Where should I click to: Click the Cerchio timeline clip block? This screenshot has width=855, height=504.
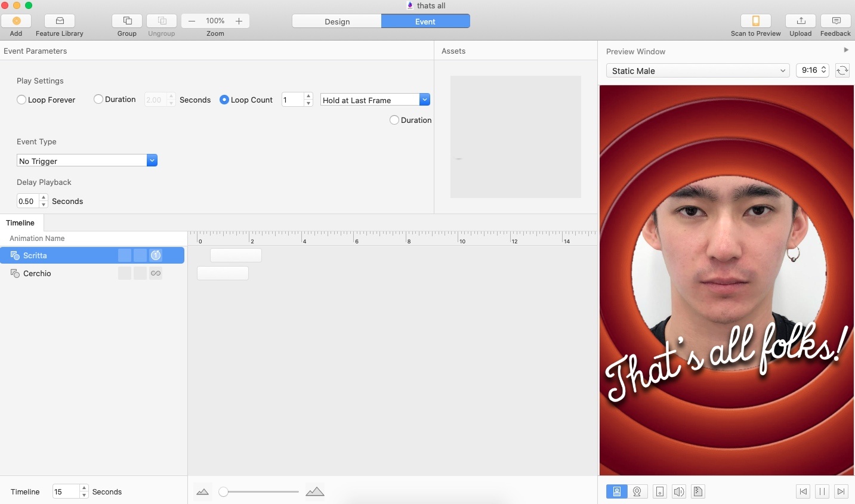pyautogui.click(x=223, y=273)
